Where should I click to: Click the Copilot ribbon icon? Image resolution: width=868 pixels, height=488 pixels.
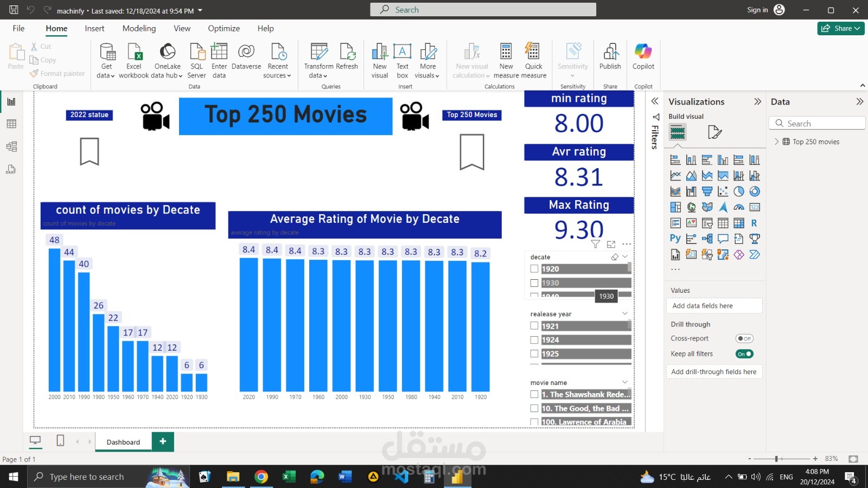643,56
